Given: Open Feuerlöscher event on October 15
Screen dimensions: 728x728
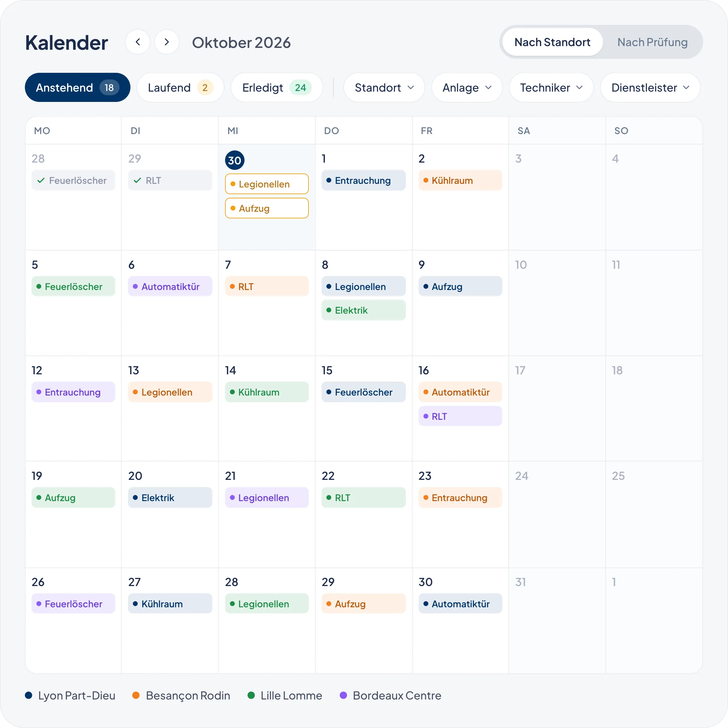Looking at the screenshot, I should pyautogui.click(x=363, y=392).
